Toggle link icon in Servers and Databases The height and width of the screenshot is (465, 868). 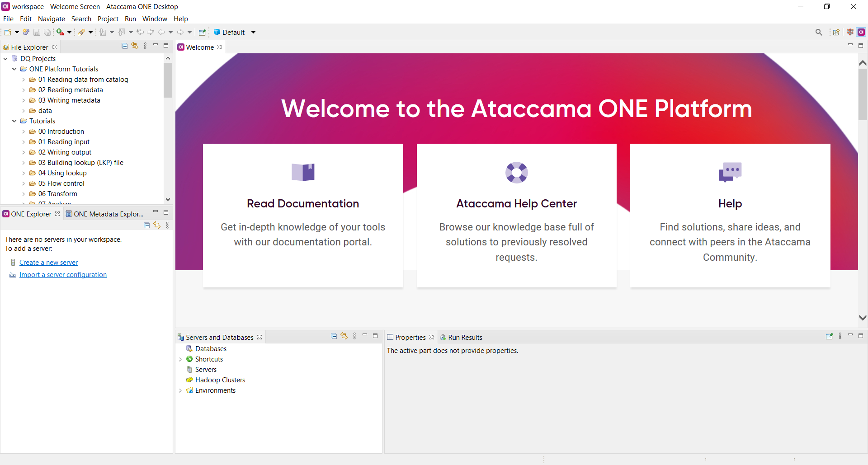[x=344, y=336]
